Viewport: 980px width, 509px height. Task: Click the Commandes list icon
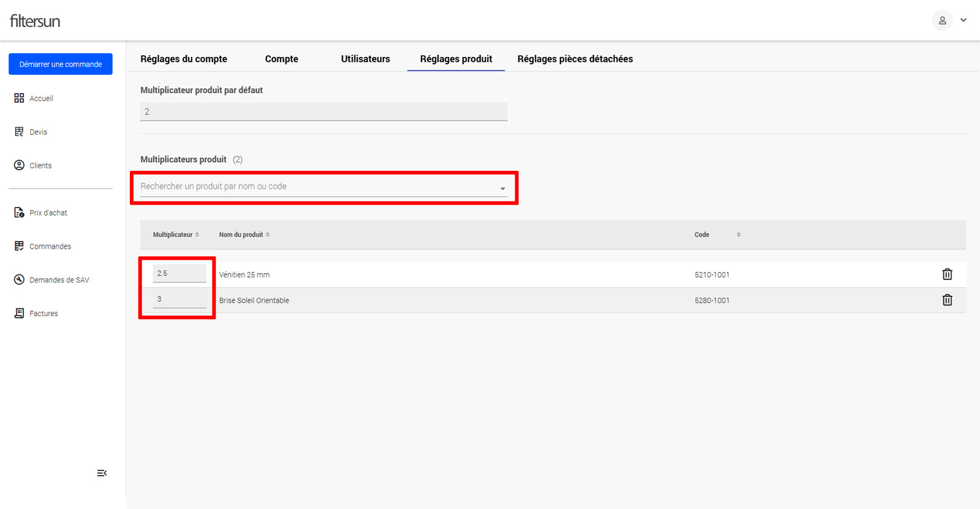(x=19, y=246)
